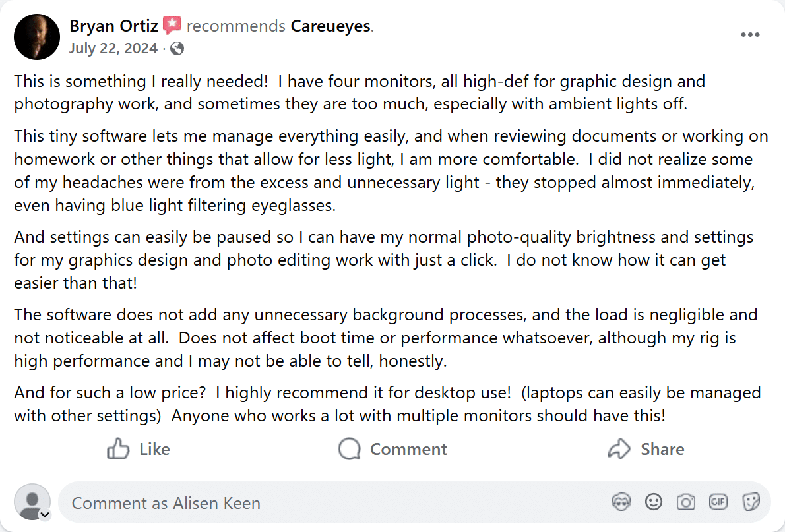Expand the commenter identity chevron on avatar
Screen dimensions: 785x532
click(x=45, y=515)
